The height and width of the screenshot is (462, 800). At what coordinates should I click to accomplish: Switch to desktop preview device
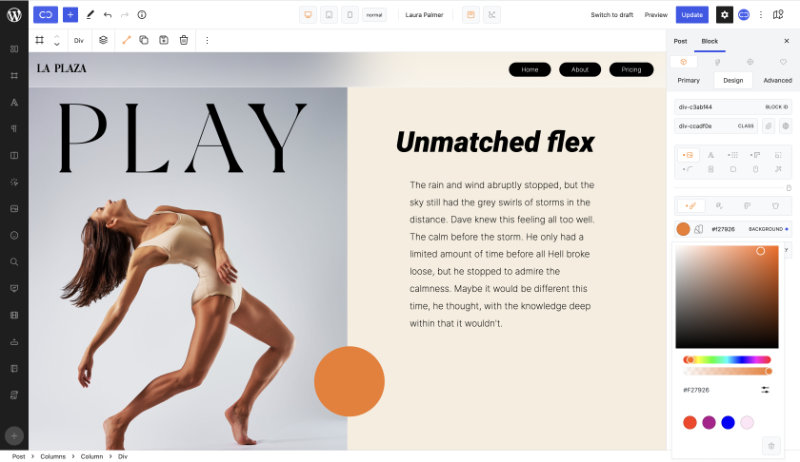tap(308, 15)
